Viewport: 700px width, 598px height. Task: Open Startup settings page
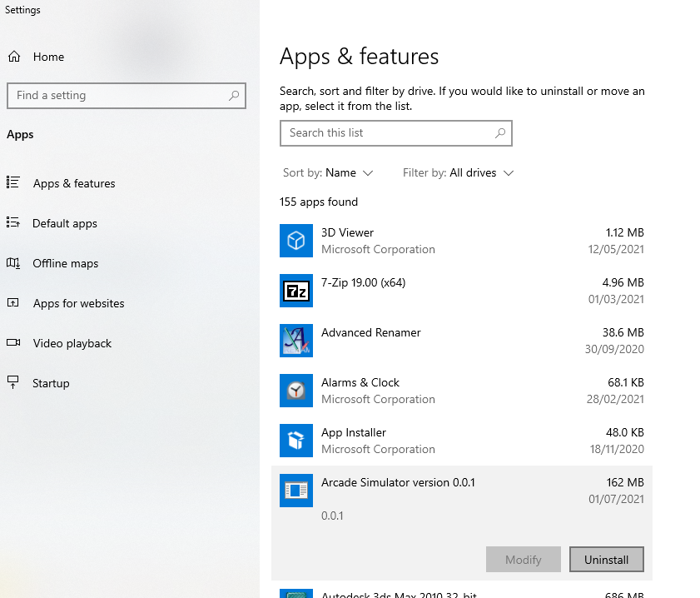pos(51,383)
